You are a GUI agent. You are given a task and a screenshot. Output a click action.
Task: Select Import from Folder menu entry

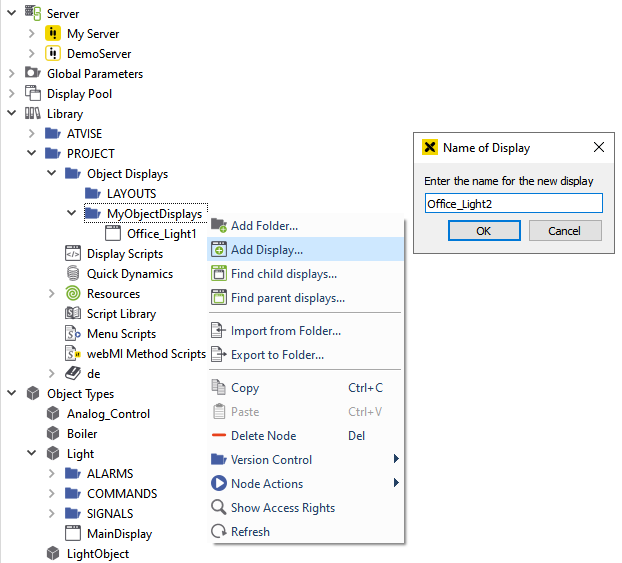(285, 331)
